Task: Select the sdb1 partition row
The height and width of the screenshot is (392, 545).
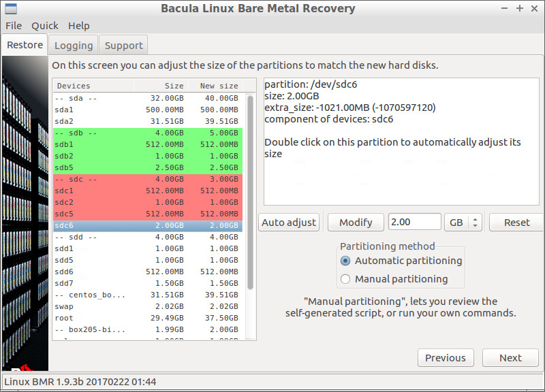Action: [x=148, y=144]
